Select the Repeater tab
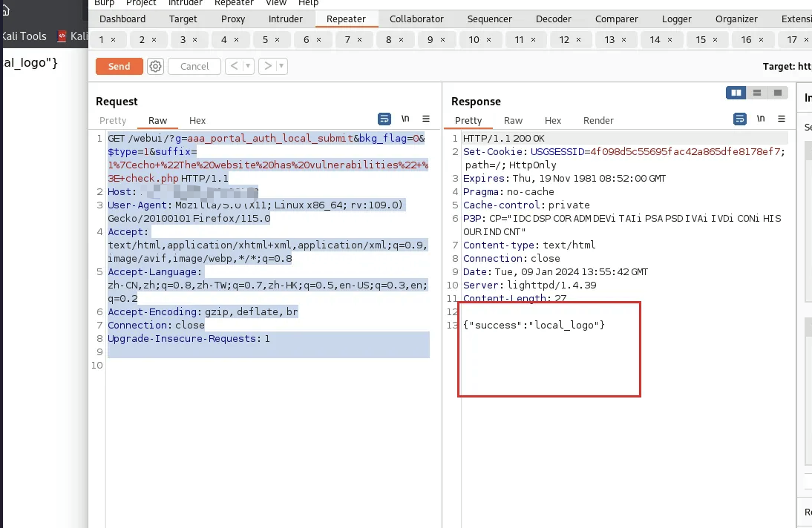 [346, 19]
